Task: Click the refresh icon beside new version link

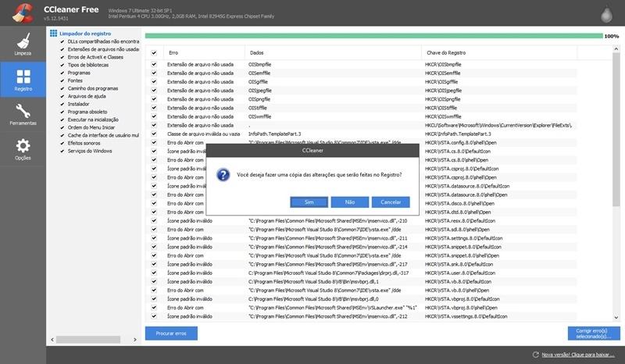Action: [535, 355]
